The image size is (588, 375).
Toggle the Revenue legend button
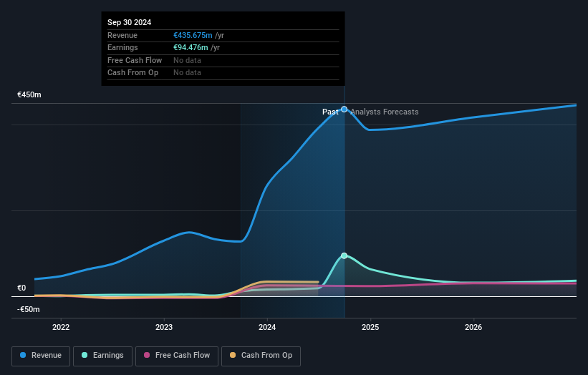(41, 356)
